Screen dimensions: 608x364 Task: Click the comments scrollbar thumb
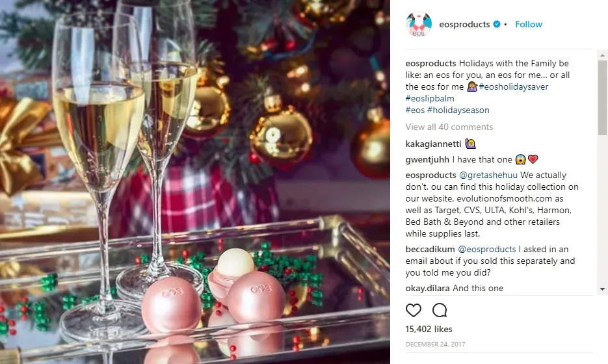(602, 97)
